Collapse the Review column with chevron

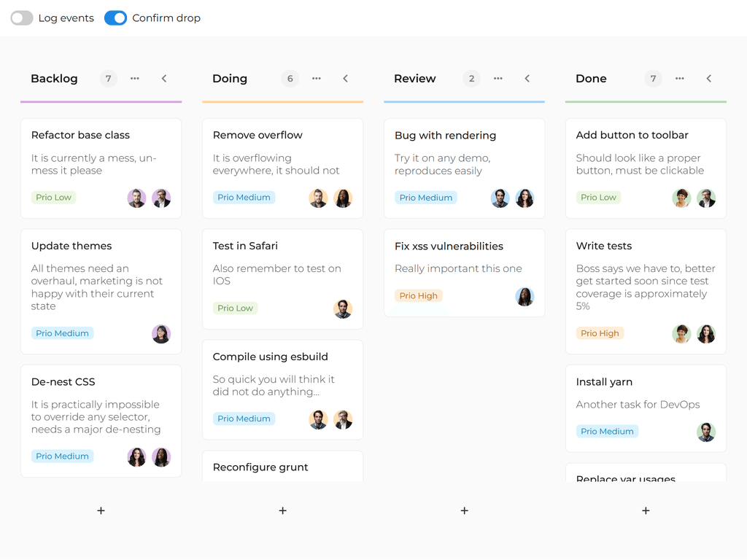(527, 79)
